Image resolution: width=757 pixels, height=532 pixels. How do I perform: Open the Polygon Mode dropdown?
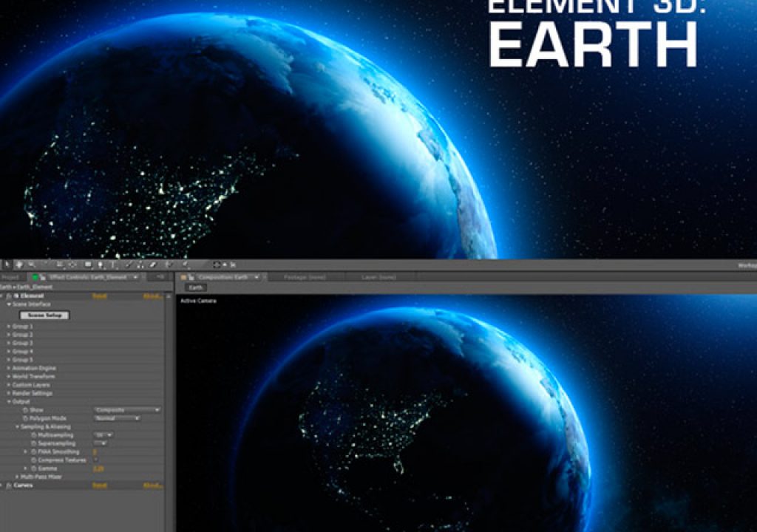click(x=118, y=418)
